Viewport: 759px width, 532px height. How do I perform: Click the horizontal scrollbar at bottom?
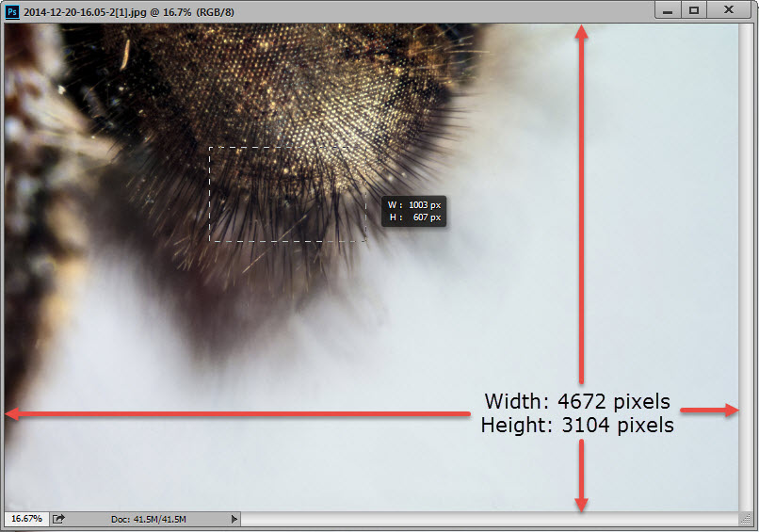click(490, 519)
